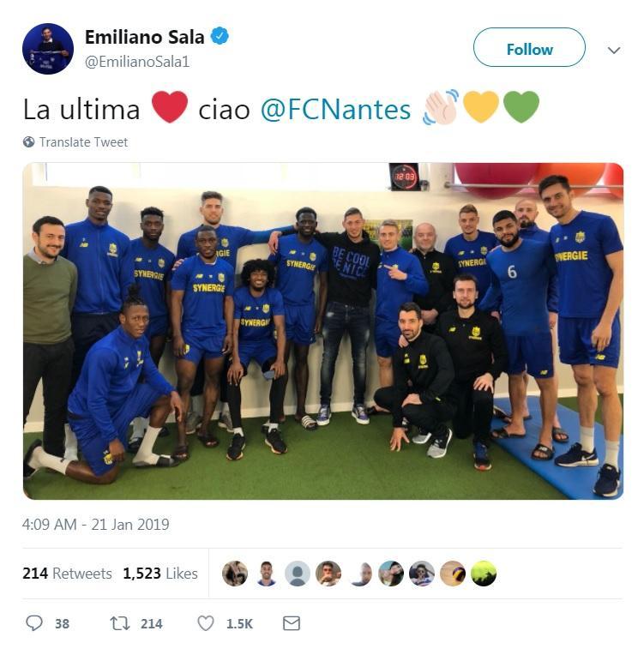
Task: View the 214 Retweets list
Action: [x=67, y=573]
